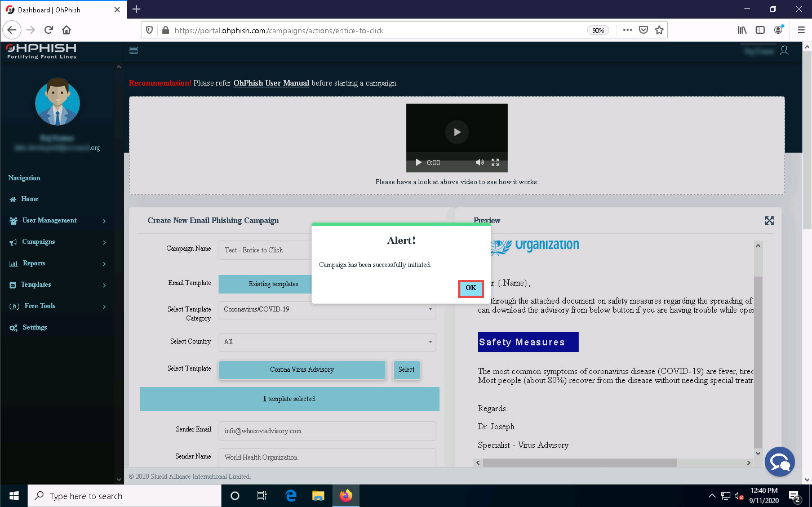Expand the Campaigns submenu arrow

click(x=104, y=242)
